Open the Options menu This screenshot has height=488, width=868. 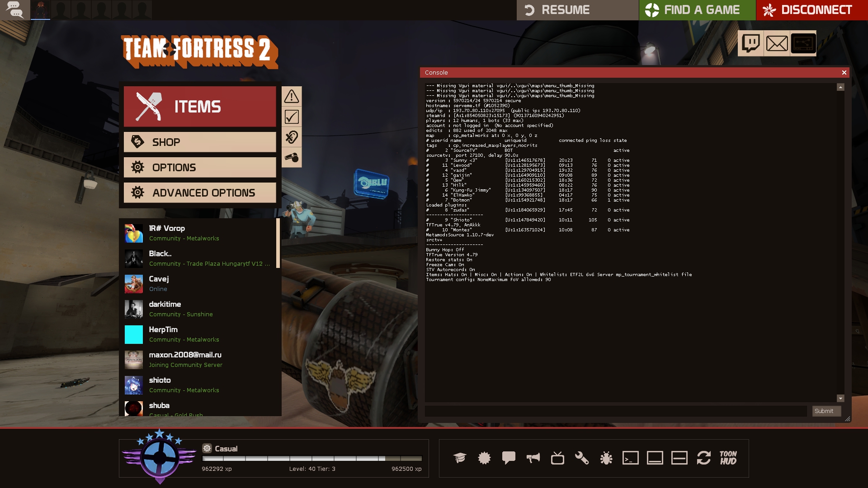click(x=200, y=167)
